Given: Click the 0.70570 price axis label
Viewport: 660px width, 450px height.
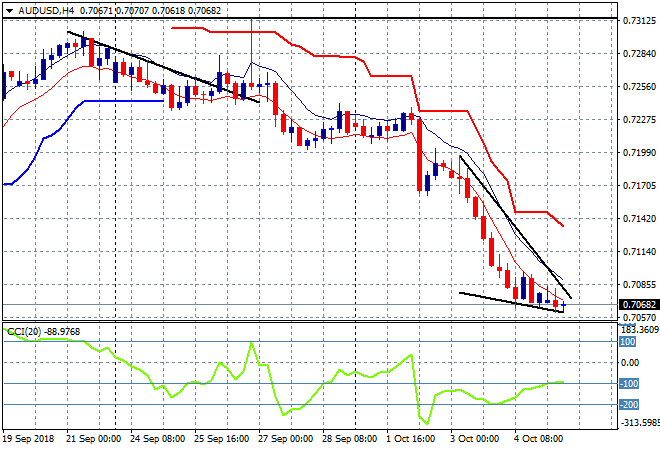Looking at the screenshot, I should [639, 317].
